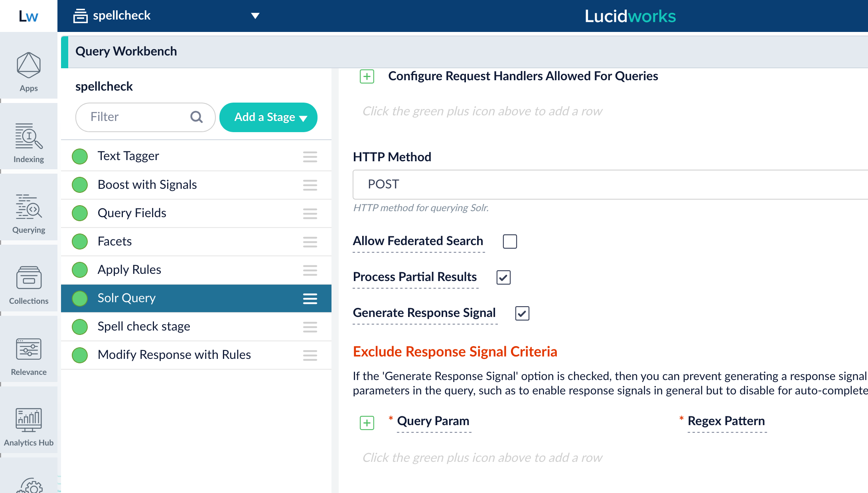Select Modify Response with Rules stage
The height and width of the screenshot is (493, 868).
196,355
